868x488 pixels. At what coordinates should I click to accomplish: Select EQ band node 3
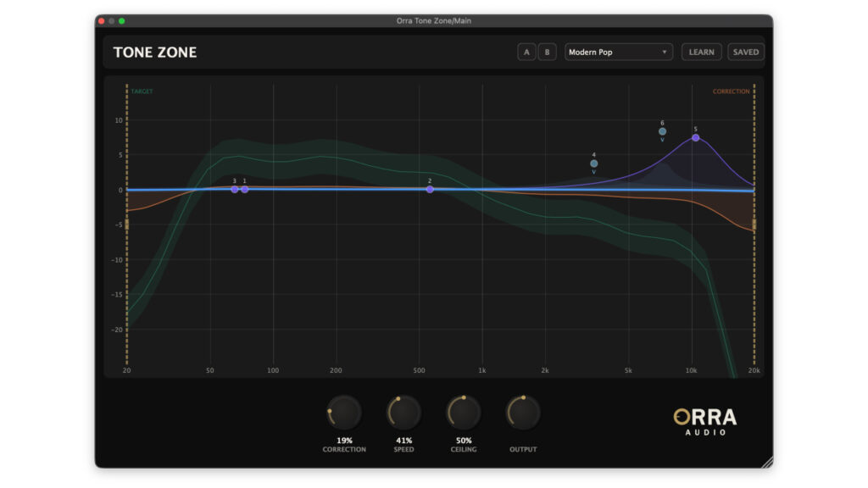point(235,189)
